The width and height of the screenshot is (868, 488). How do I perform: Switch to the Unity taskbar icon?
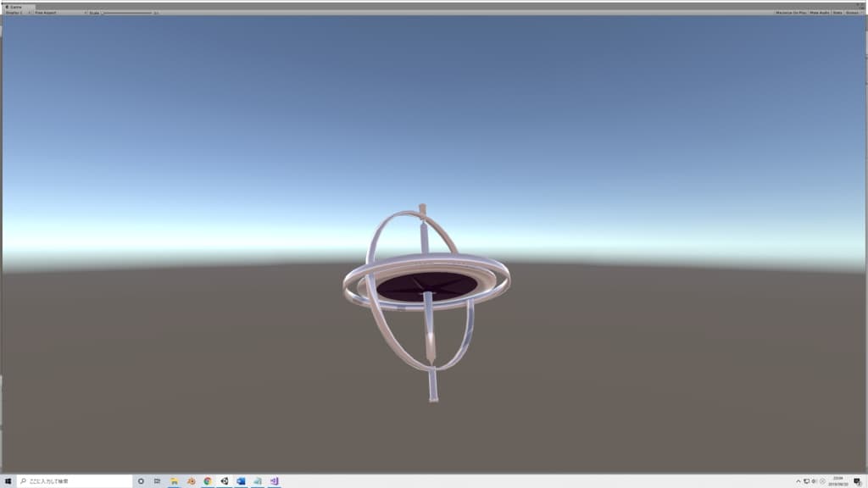tap(224, 481)
